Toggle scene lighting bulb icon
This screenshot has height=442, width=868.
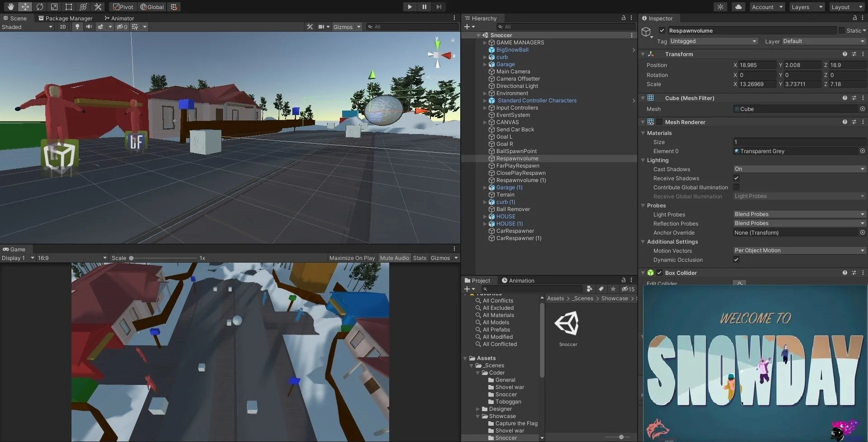[77, 27]
